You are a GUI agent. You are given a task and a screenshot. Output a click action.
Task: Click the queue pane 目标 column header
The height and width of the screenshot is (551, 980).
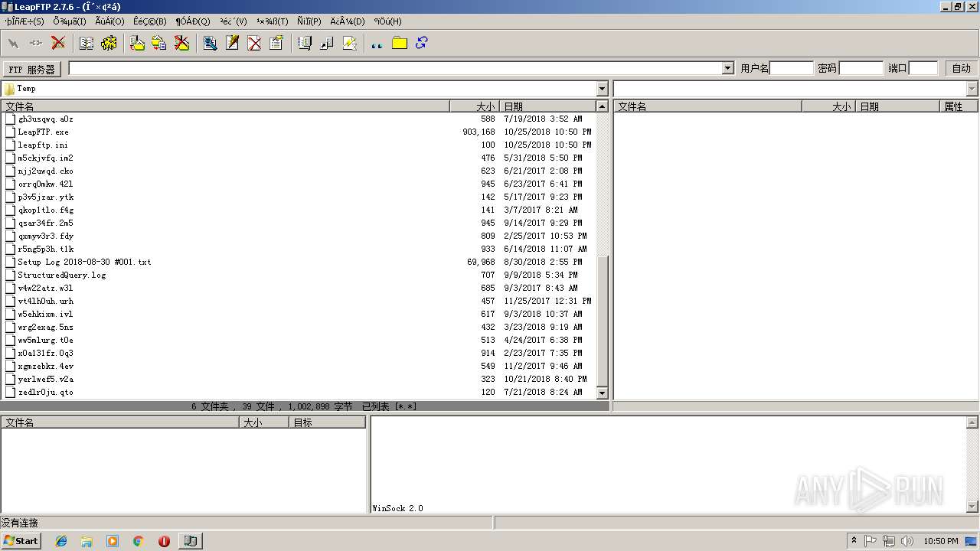(327, 422)
